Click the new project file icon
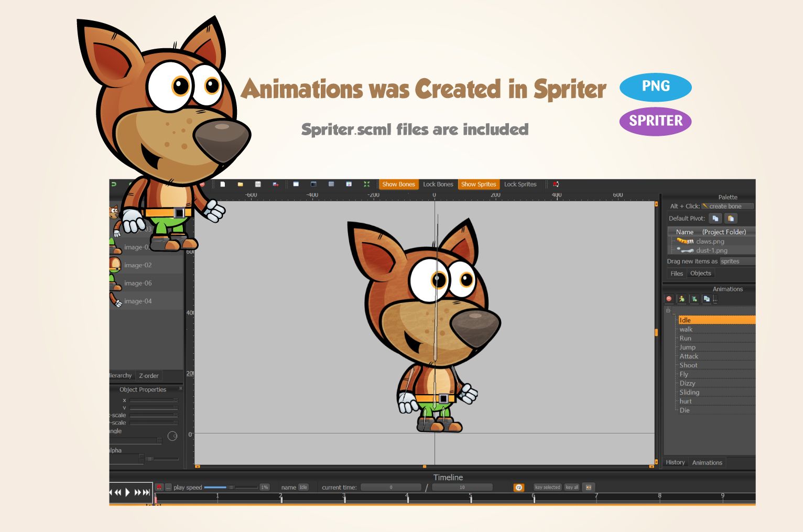The height and width of the screenshot is (532, 803). (223, 184)
